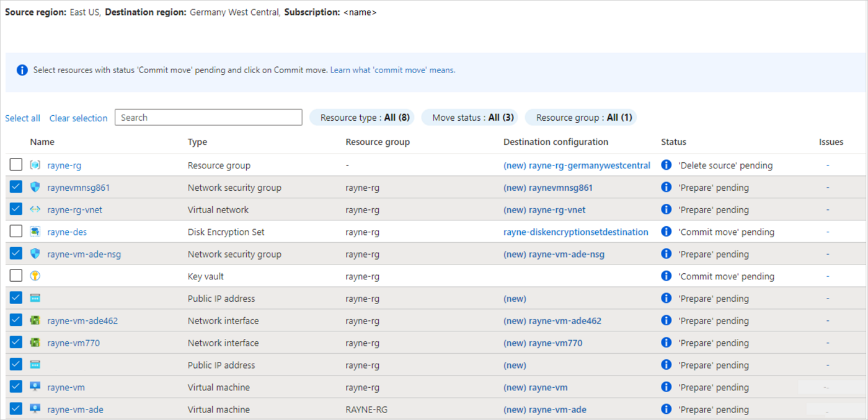868x420 pixels.
Task: Click the Key vault row icon
Action: 35,276
